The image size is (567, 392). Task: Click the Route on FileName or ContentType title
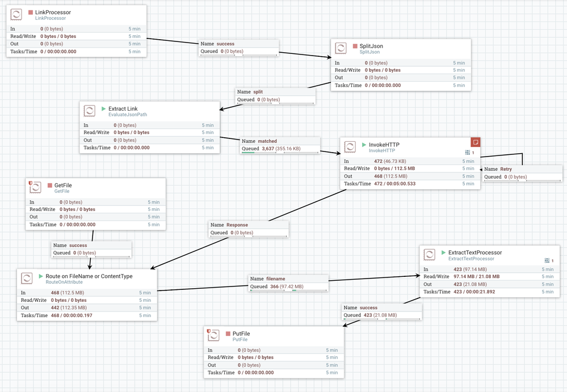point(89,276)
